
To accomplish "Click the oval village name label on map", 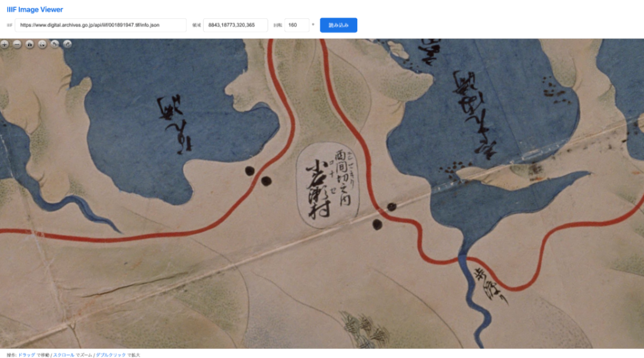I will [327, 185].
